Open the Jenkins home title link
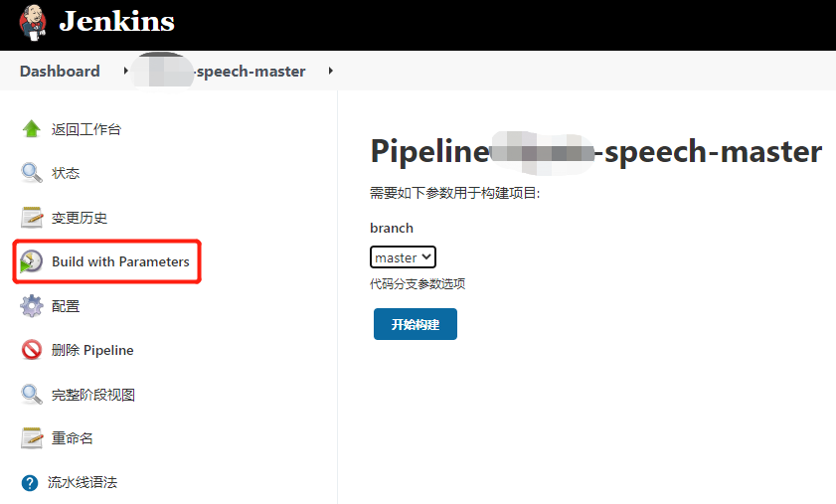 116,21
